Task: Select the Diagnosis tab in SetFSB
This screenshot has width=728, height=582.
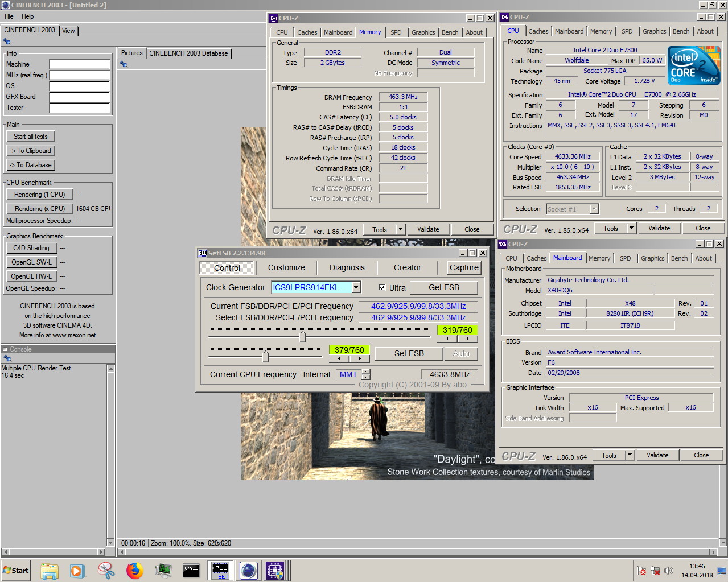Action: click(347, 267)
